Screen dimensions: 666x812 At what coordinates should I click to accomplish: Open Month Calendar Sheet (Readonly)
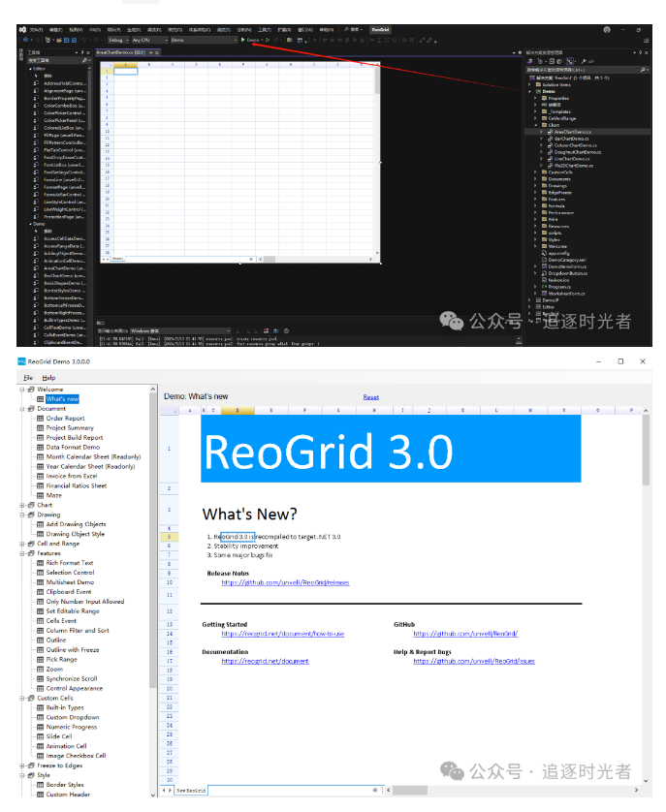(93, 457)
